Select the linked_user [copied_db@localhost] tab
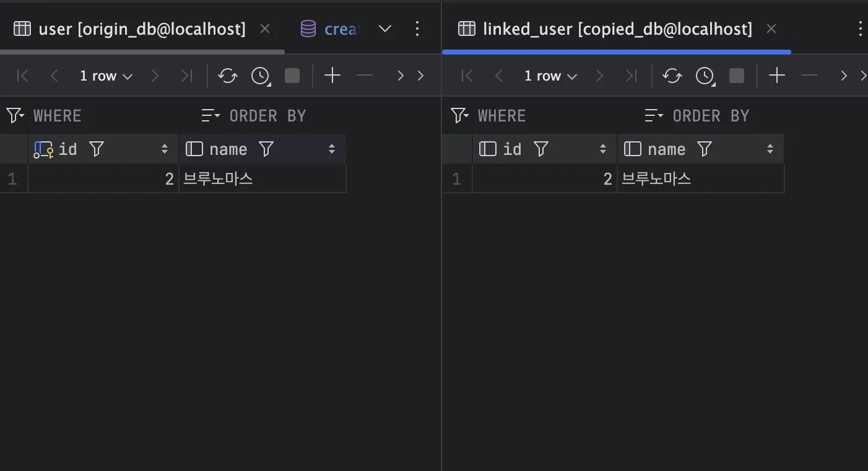This screenshot has height=471, width=868. [605, 29]
